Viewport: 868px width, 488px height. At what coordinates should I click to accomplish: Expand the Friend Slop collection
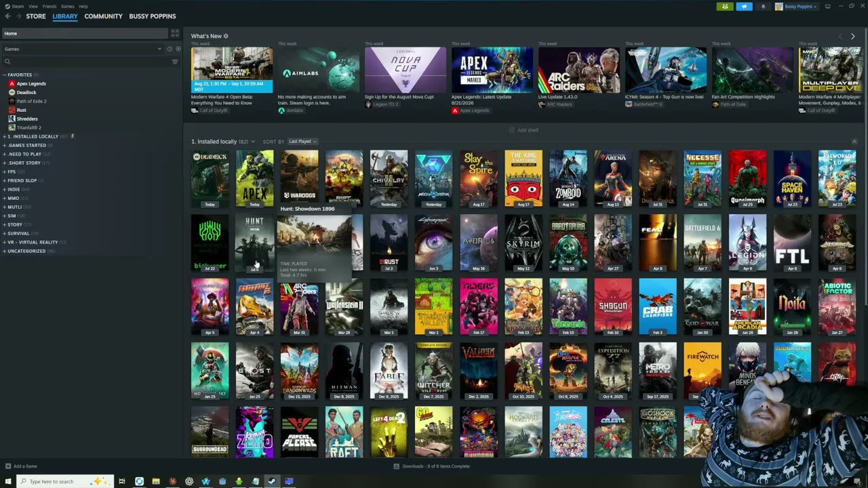[x=4, y=180]
